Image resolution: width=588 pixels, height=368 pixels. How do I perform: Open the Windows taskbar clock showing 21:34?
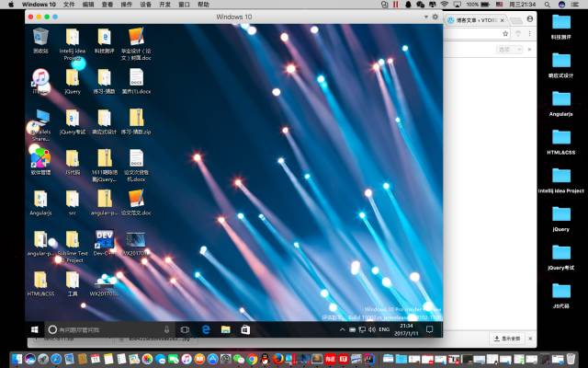click(406, 329)
